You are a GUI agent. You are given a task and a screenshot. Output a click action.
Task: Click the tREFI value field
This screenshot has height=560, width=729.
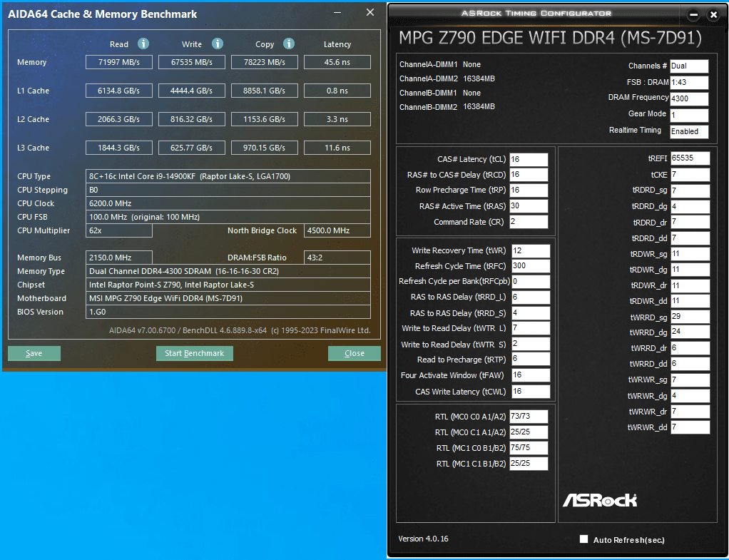(x=690, y=158)
